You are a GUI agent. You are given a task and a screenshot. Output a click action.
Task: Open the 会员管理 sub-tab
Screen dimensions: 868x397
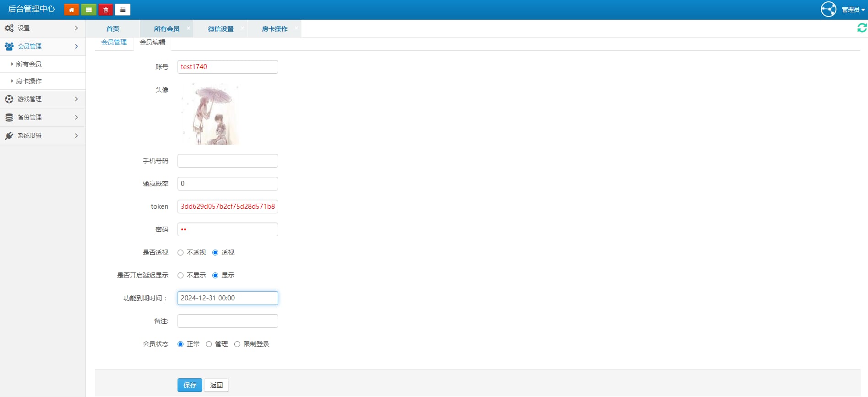(x=114, y=42)
